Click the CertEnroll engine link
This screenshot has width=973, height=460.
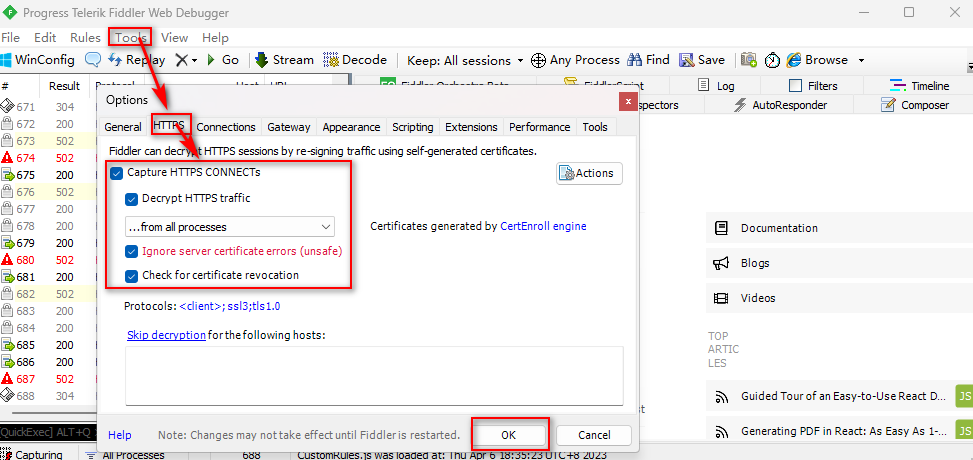pos(543,227)
